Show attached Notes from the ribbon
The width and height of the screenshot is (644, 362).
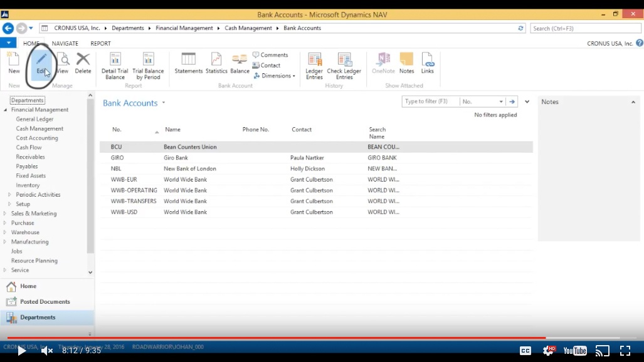point(406,63)
